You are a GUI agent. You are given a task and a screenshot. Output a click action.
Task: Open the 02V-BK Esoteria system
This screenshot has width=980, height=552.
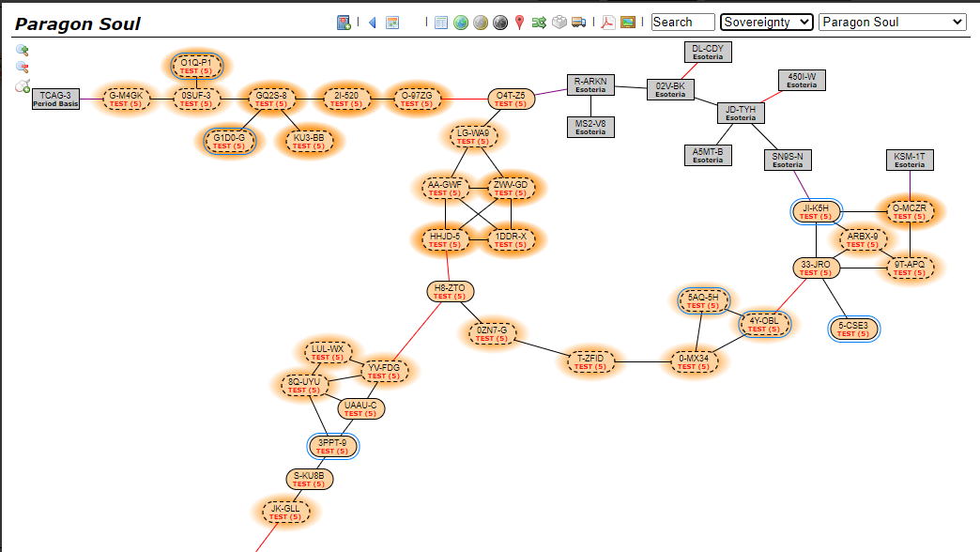point(670,89)
